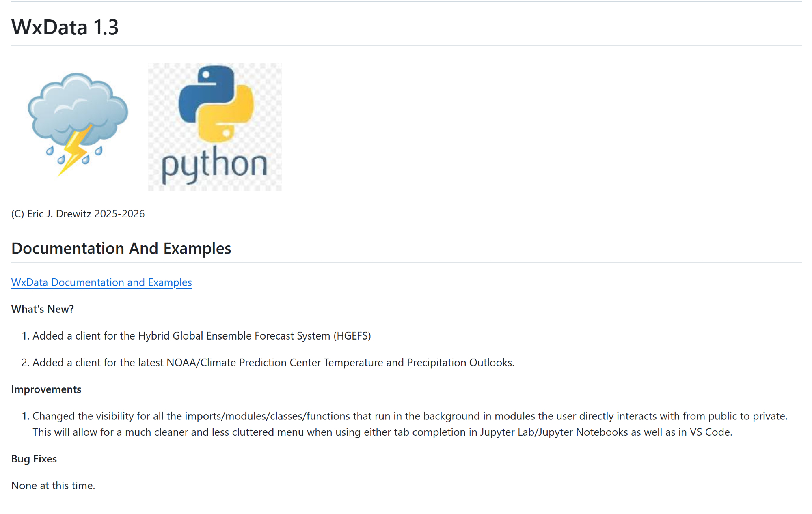This screenshot has height=514, width=812.
Task: Click the Climate Prediction Center Outlooks item
Action: (273, 363)
